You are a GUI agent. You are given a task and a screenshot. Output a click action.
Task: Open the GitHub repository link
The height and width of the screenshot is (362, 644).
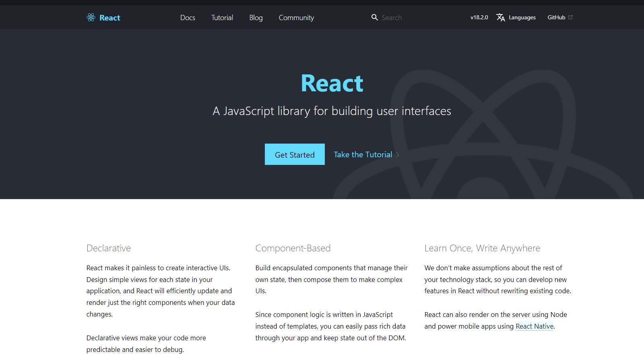pyautogui.click(x=556, y=17)
